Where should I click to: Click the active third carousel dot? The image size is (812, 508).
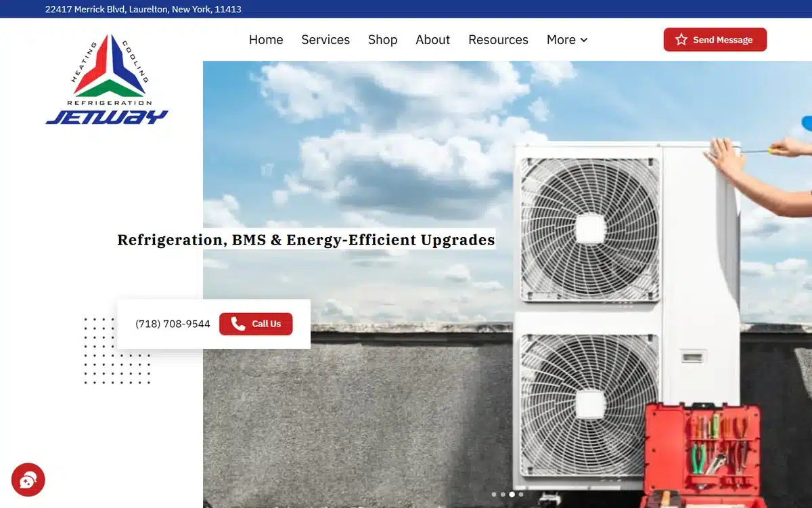coord(512,494)
